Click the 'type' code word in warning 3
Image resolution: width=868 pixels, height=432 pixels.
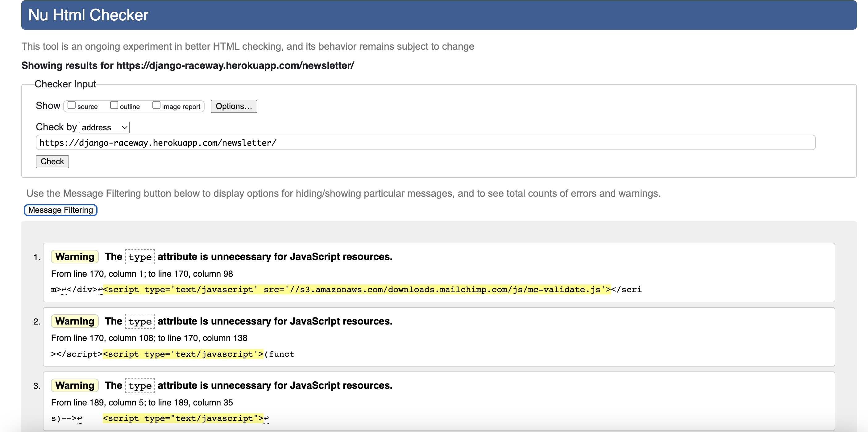pos(140,386)
